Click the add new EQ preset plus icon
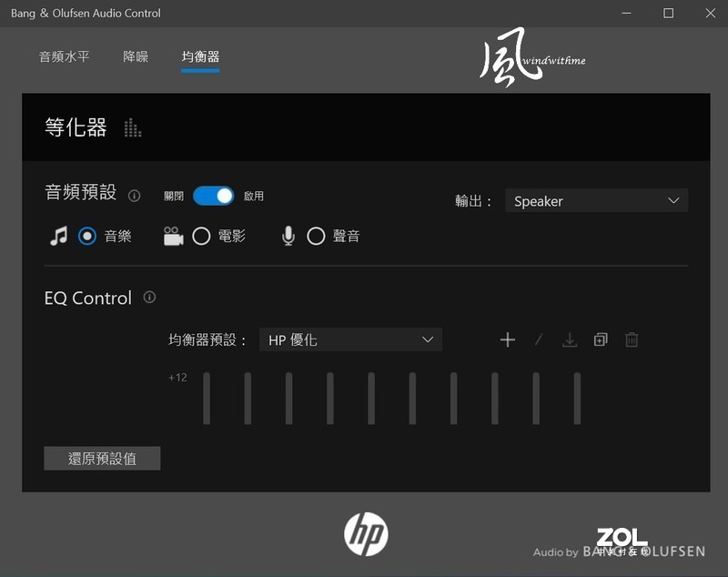This screenshot has width=728, height=577. (507, 339)
